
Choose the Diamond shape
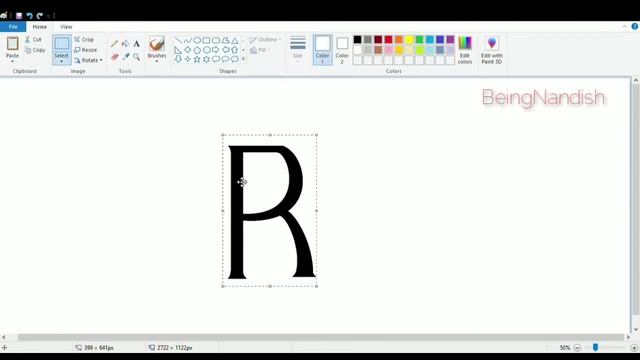187,50
